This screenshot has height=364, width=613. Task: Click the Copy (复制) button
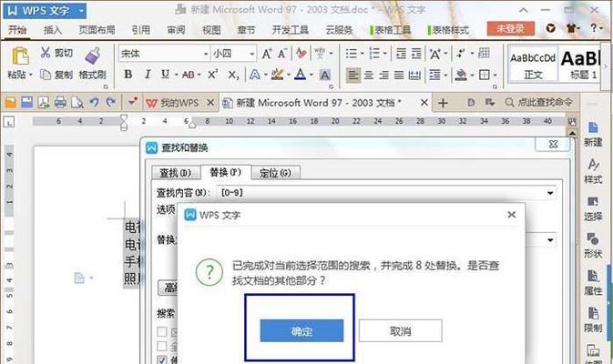[56, 75]
